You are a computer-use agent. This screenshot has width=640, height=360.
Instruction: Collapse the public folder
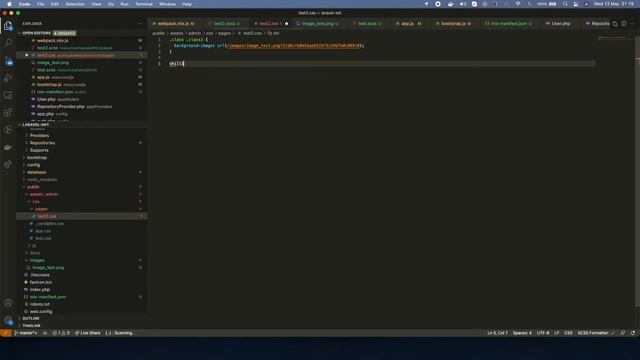pyautogui.click(x=33, y=187)
